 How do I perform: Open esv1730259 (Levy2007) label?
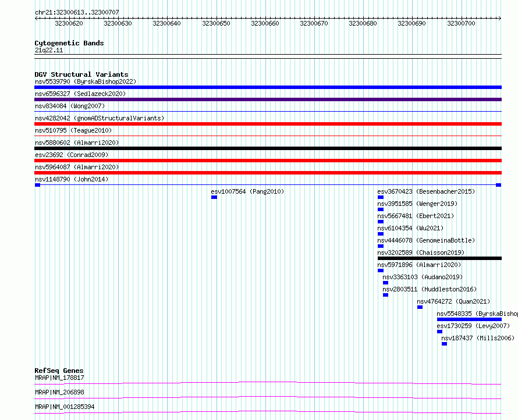473,326
